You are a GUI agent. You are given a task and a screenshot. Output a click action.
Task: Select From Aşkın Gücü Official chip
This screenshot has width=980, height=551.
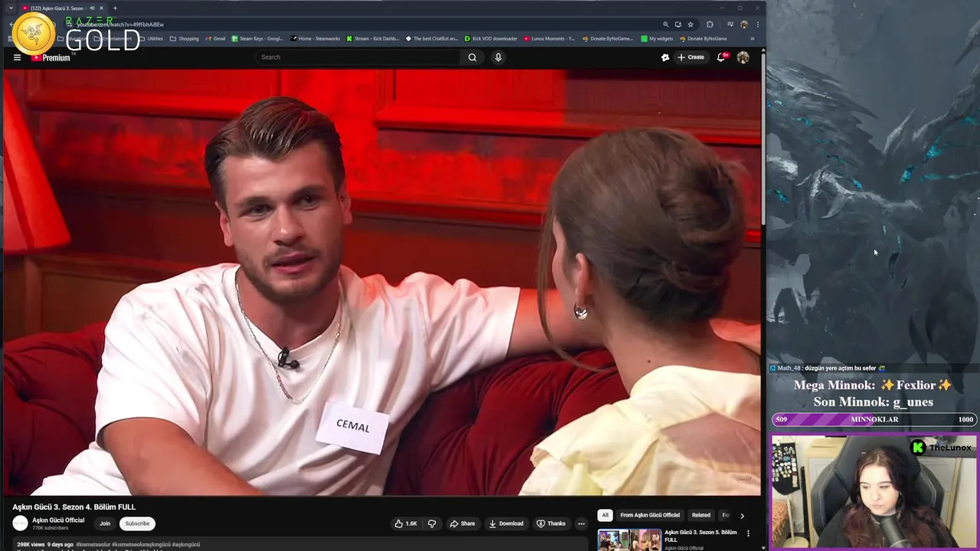click(x=650, y=515)
